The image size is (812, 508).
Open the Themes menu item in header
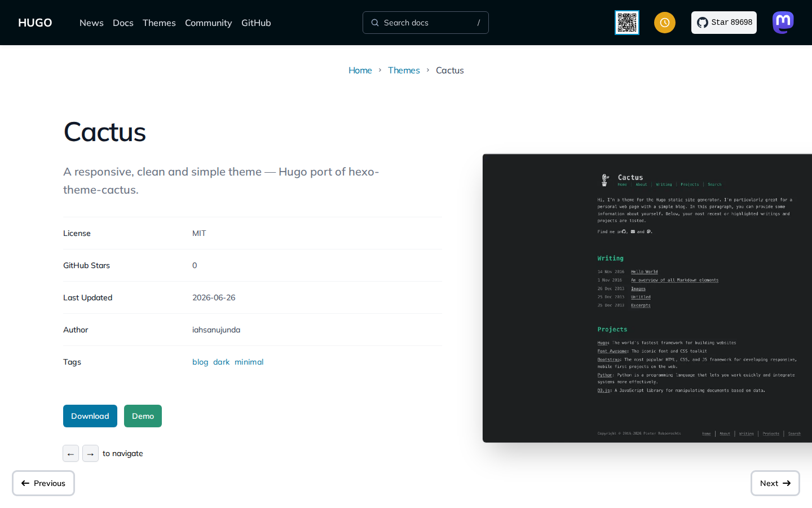click(159, 23)
